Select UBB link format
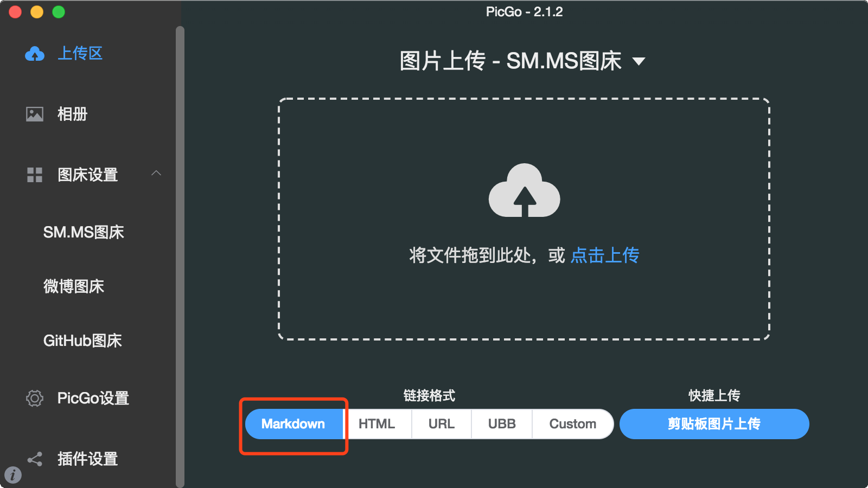 point(502,424)
